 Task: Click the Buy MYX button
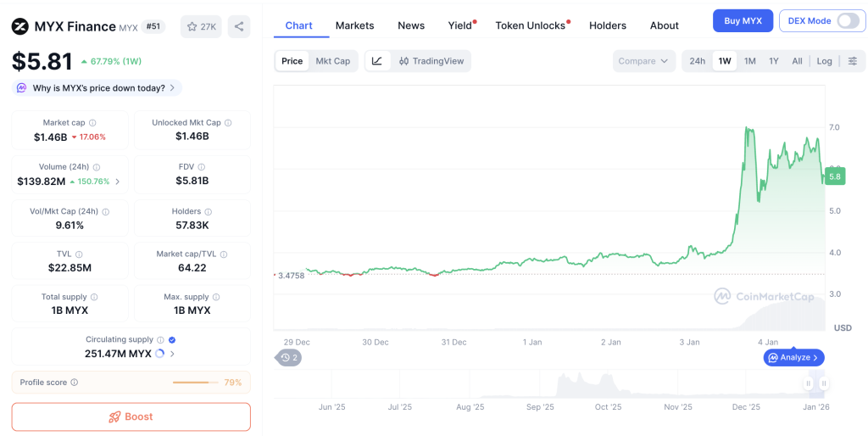pyautogui.click(x=743, y=21)
